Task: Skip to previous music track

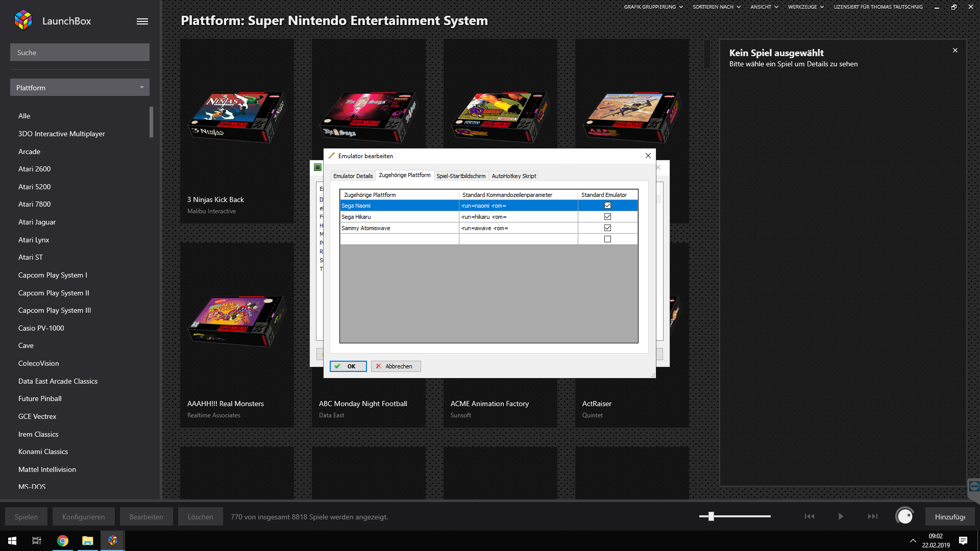Action: tap(810, 516)
